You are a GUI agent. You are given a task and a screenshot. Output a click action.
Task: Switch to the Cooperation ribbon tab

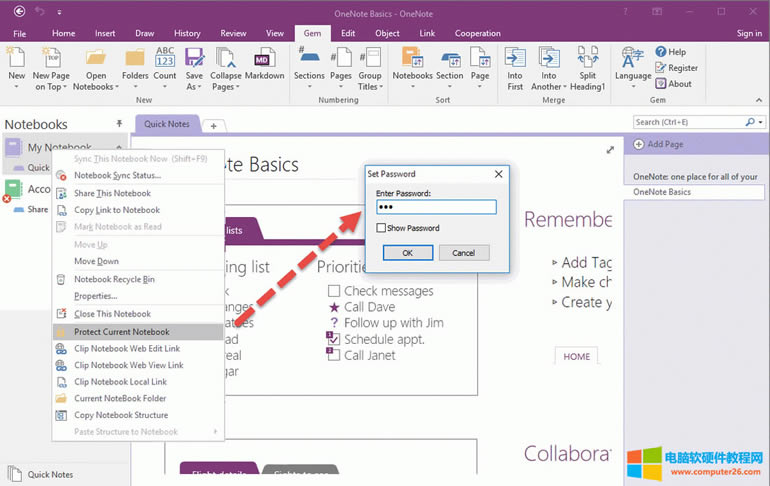tap(478, 33)
